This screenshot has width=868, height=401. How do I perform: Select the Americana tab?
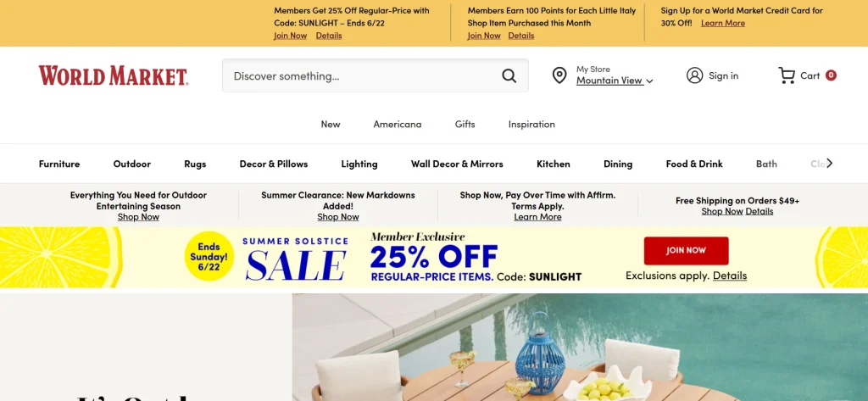(x=397, y=124)
